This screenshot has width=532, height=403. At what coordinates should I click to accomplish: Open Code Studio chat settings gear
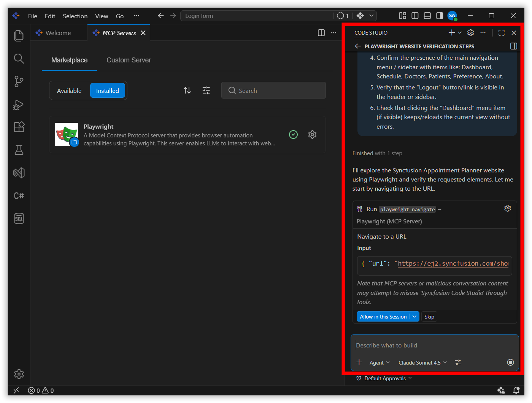[x=470, y=33]
